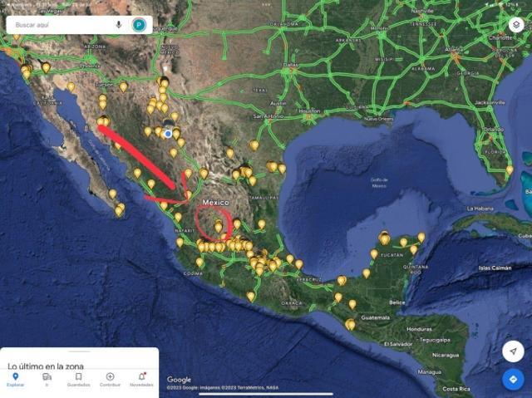The width and height of the screenshot is (532, 398).
Task: Tap the saved pin in southern Florida
Action: coord(510,170)
